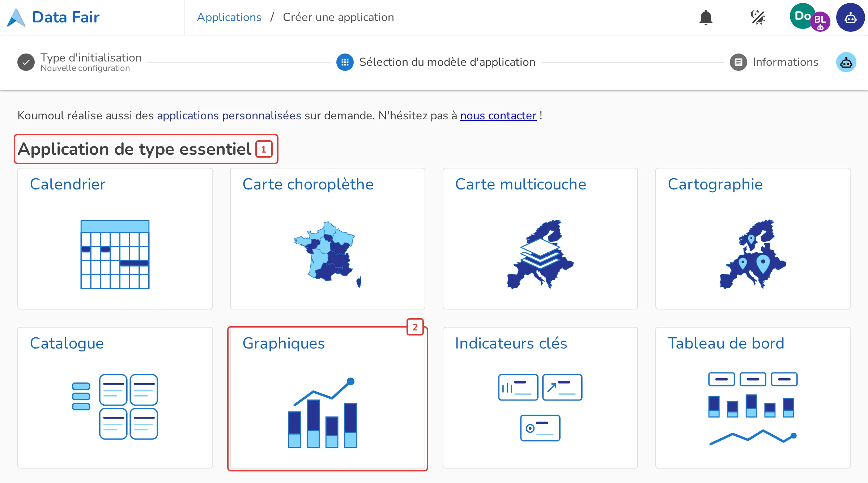Open the assistant robot in the top bar
Viewport: 868px width, 483px height.
(850, 17)
